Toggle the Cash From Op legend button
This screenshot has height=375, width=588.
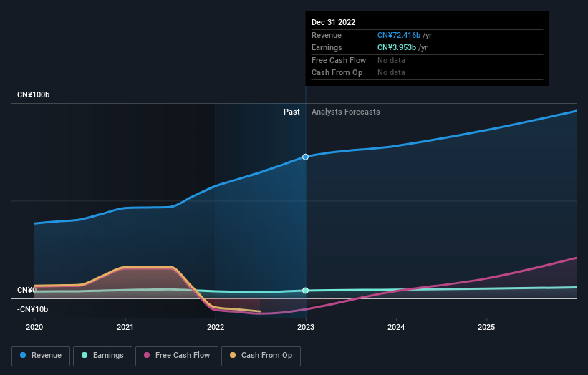click(x=261, y=356)
